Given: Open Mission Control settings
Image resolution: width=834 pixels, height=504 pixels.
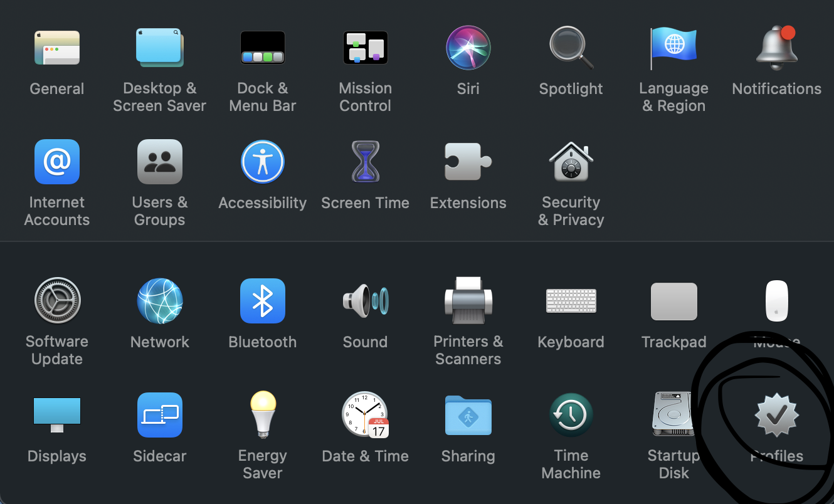Looking at the screenshot, I should coord(366,48).
